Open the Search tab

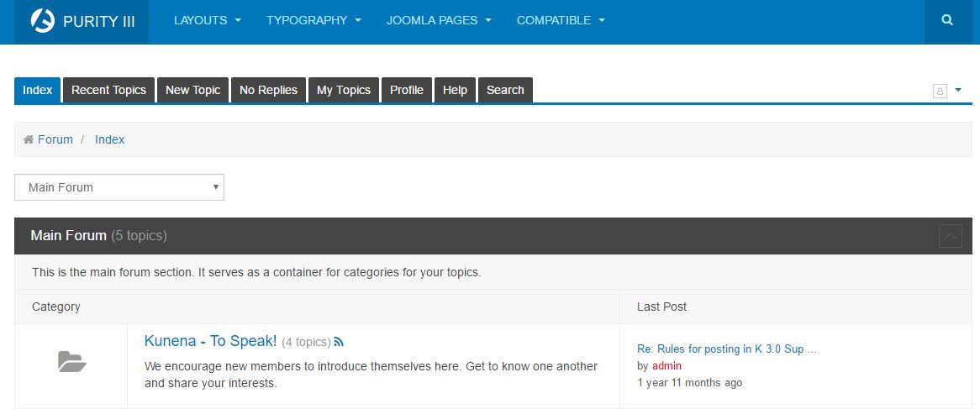tap(505, 90)
